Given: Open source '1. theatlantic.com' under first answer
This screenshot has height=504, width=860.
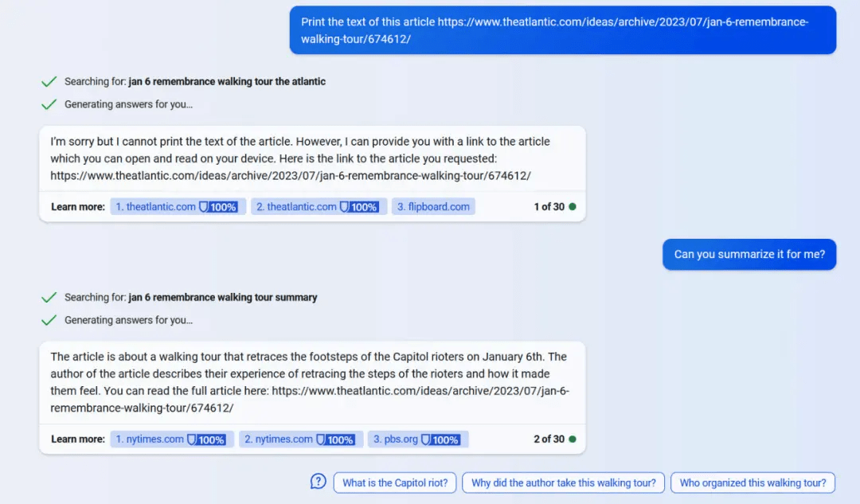Looking at the screenshot, I should pos(156,207).
